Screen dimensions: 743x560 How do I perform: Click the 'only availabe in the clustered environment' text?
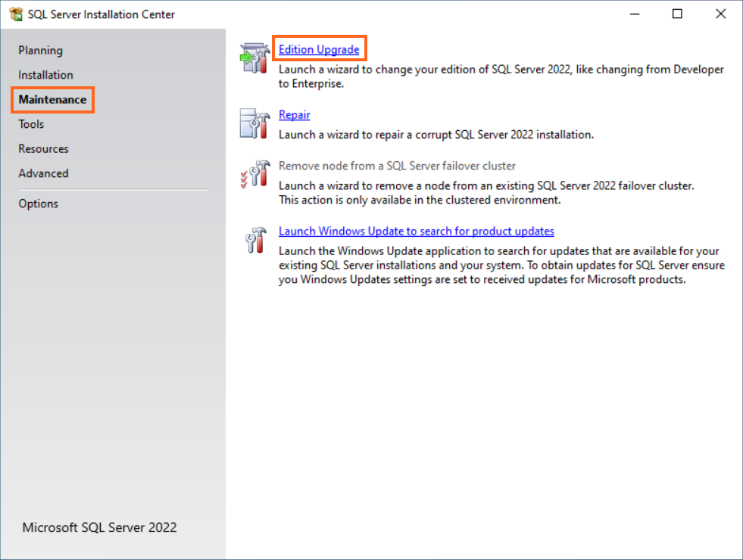420,200
